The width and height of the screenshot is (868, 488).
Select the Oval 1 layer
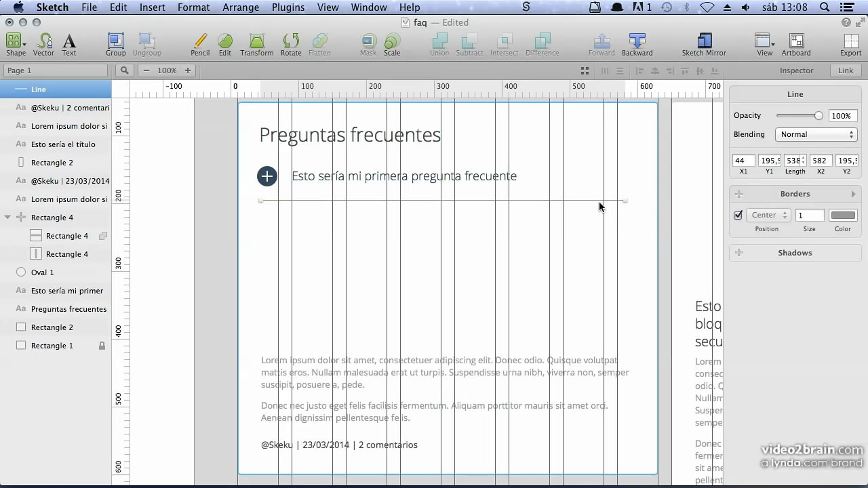pos(56,272)
